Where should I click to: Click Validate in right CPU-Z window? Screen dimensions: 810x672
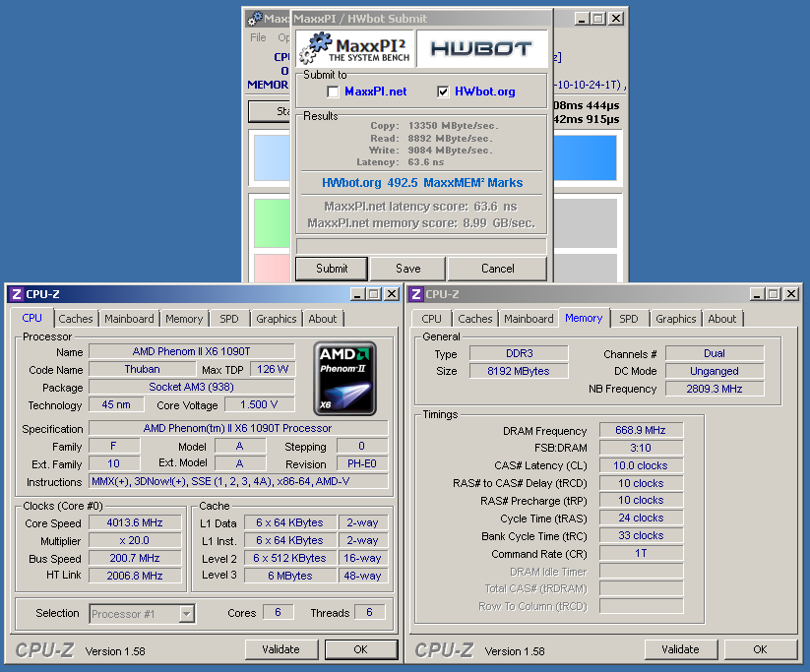(680, 649)
